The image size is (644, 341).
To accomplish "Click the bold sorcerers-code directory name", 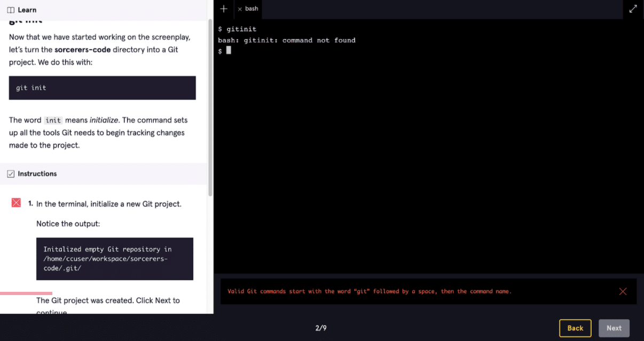I will point(83,50).
